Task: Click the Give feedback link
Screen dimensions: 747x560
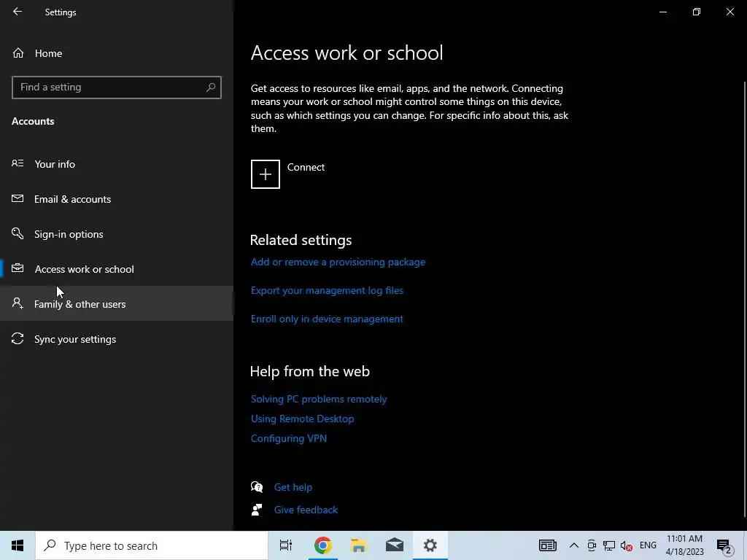Action: pyautogui.click(x=306, y=510)
